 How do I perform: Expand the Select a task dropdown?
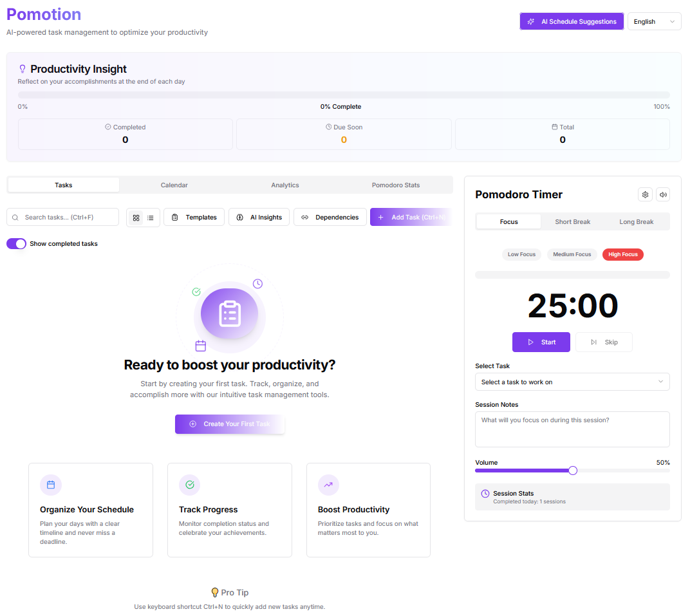pyautogui.click(x=572, y=382)
